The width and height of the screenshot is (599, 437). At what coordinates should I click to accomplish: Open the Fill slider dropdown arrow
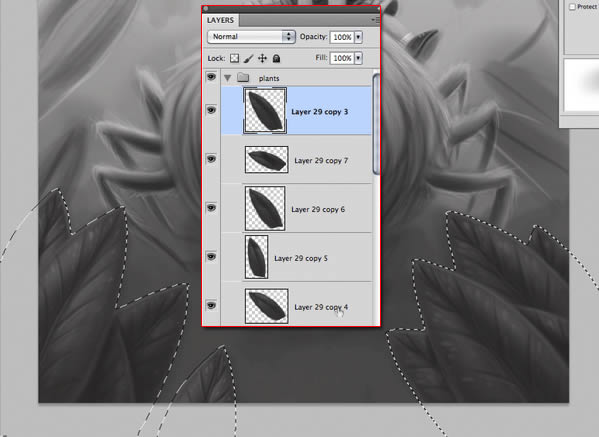(358, 58)
